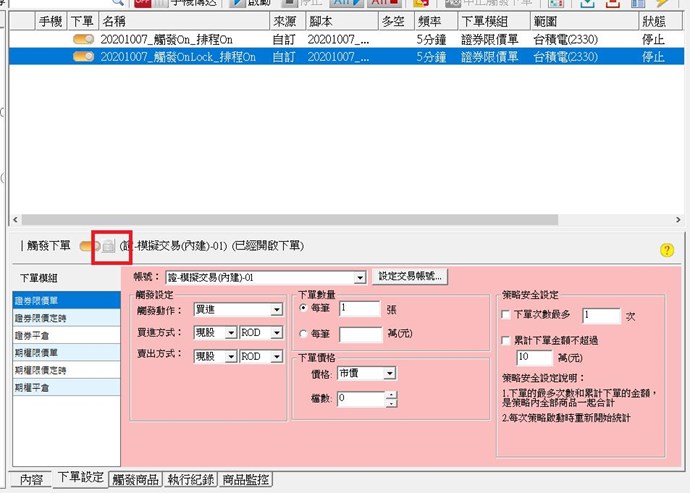Click the lock icon beside 觸發下單 toggle

pos(109,245)
